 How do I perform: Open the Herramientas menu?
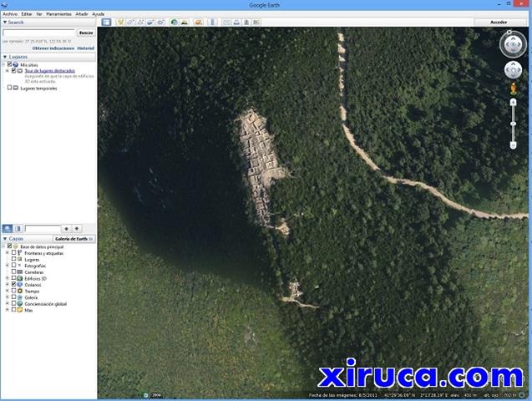click(58, 14)
